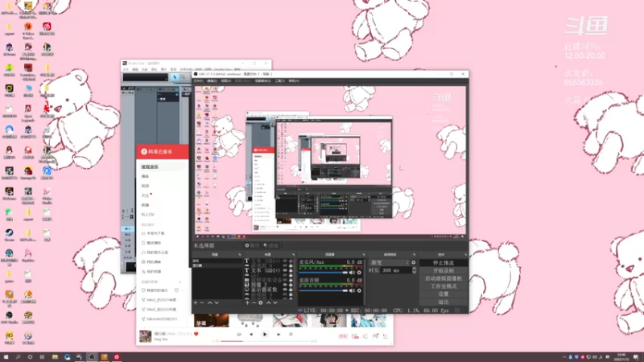Add a new source in OBS Sources panel
644x362 pixels.
(247, 303)
